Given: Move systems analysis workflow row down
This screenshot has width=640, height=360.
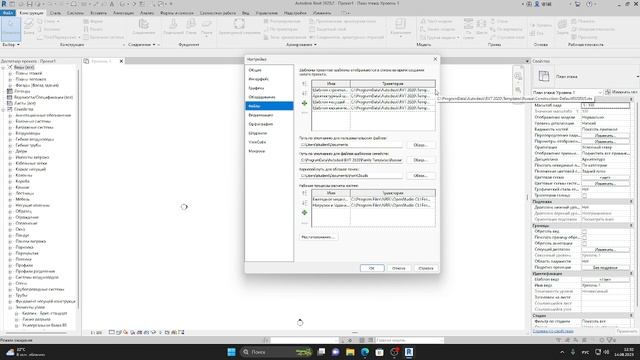Looking at the screenshot, I should (x=304, y=203).
